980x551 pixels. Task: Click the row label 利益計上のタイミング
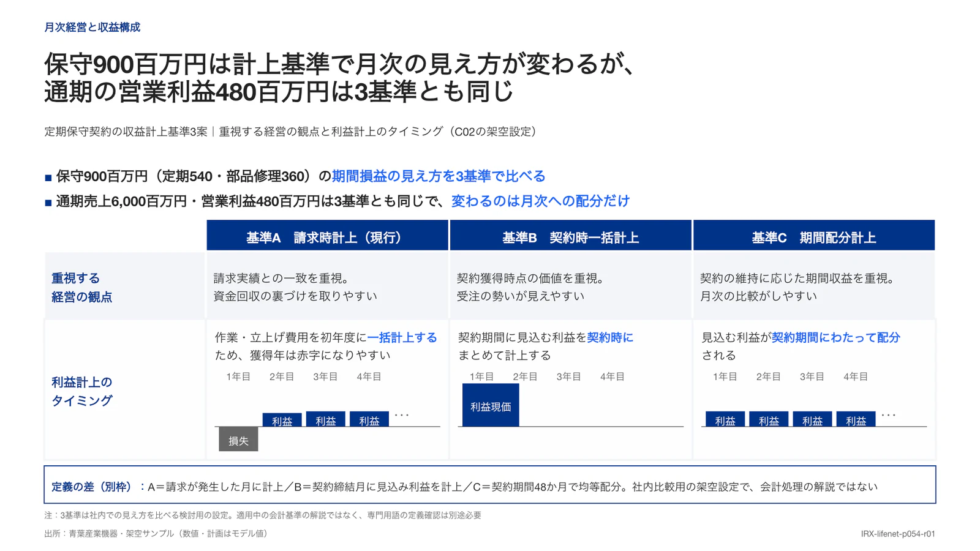tap(82, 391)
